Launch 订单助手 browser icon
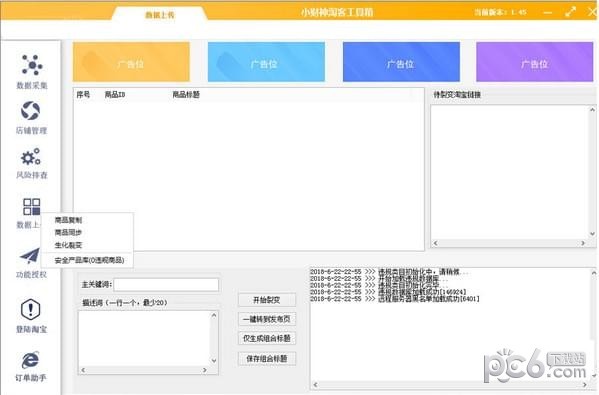Viewport: 599px width, 395px height. coord(30,360)
